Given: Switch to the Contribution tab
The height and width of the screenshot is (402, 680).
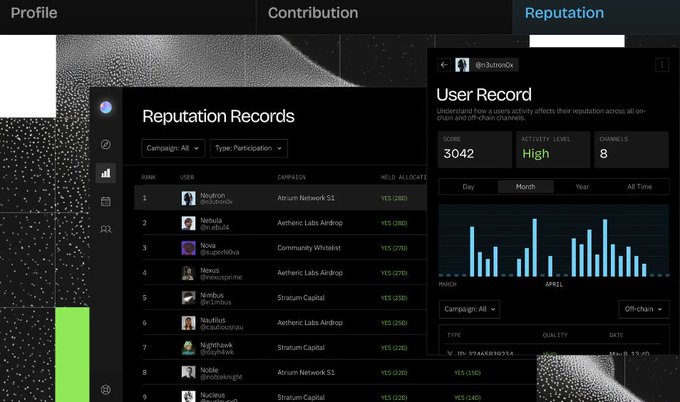Looking at the screenshot, I should (313, 13).
